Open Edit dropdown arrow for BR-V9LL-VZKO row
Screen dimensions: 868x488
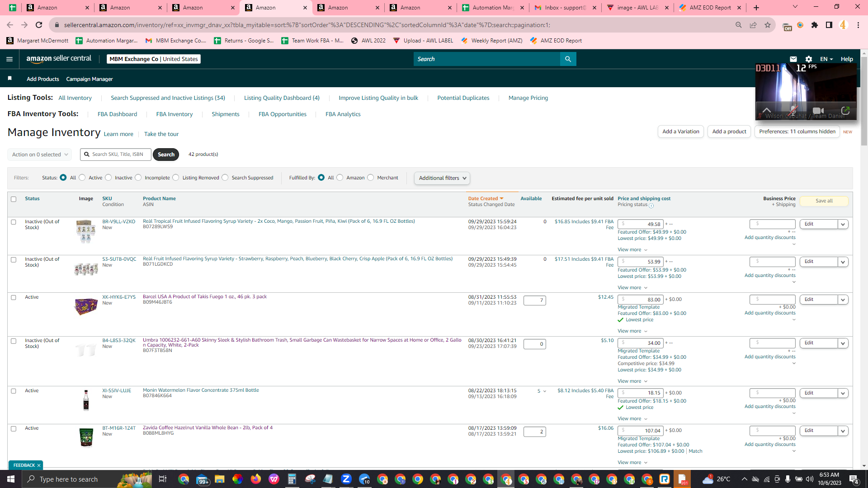pyautogui.click(x=843, y=224)
